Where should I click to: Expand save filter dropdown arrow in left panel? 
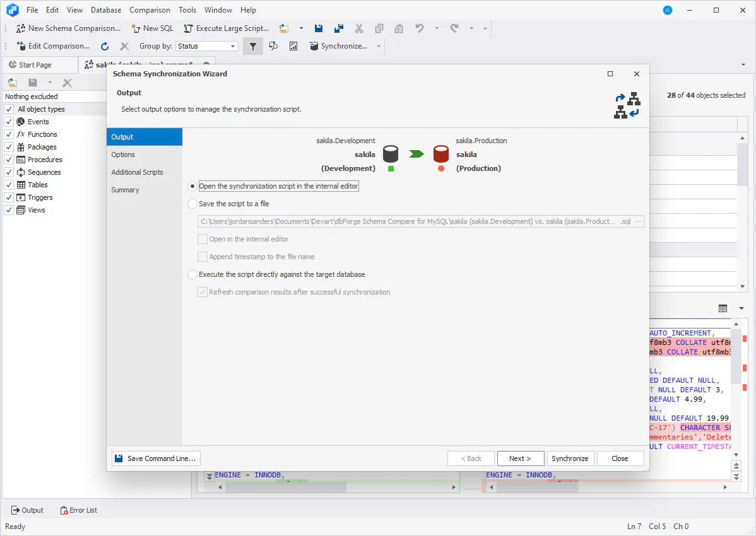pyautogui.click(x=50, y=83)
